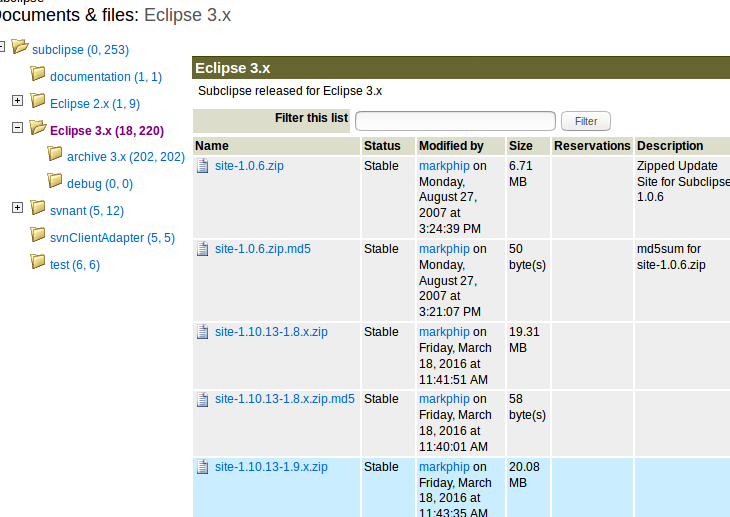Click the subclipse root folder icon

pyautogui.click(x=20, y=47)
